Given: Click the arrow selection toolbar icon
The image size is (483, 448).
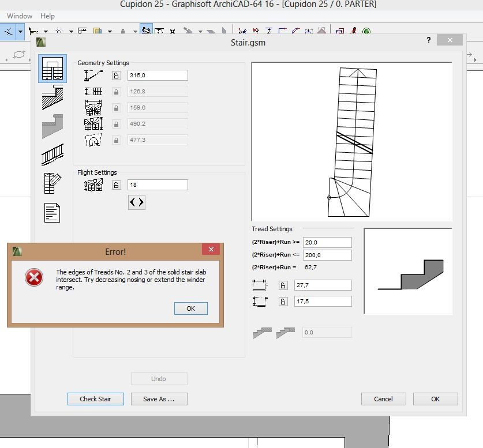Looking at the screenshot, I should [32, 31].
